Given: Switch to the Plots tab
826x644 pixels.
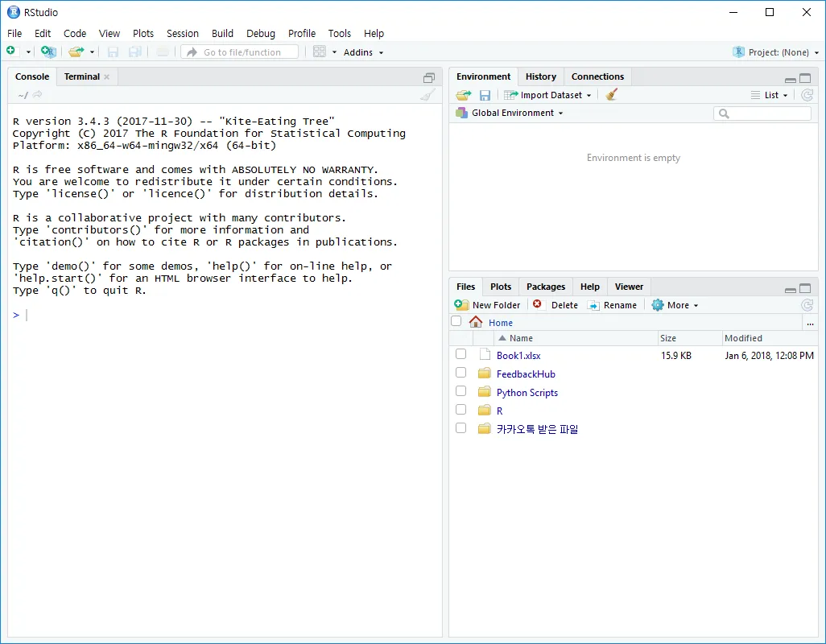Looking at the screenshot, I should click(x=501, y=287).
